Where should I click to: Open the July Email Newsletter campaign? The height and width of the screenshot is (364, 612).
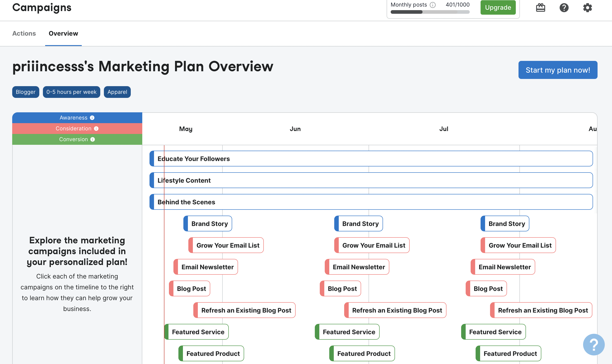point(503,267)
